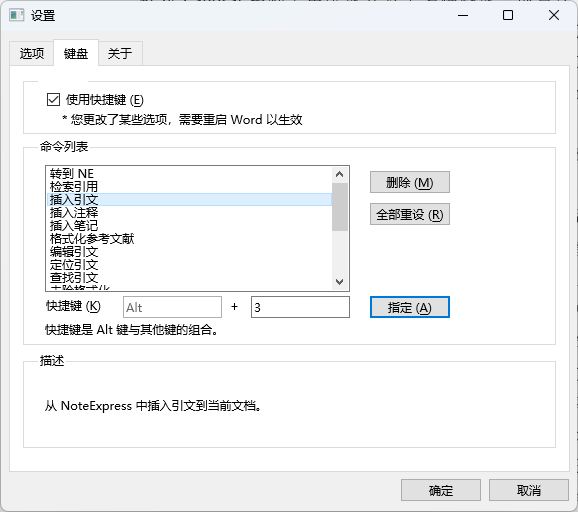
Task: Open the 关于 tab
Action: (120, 53)
